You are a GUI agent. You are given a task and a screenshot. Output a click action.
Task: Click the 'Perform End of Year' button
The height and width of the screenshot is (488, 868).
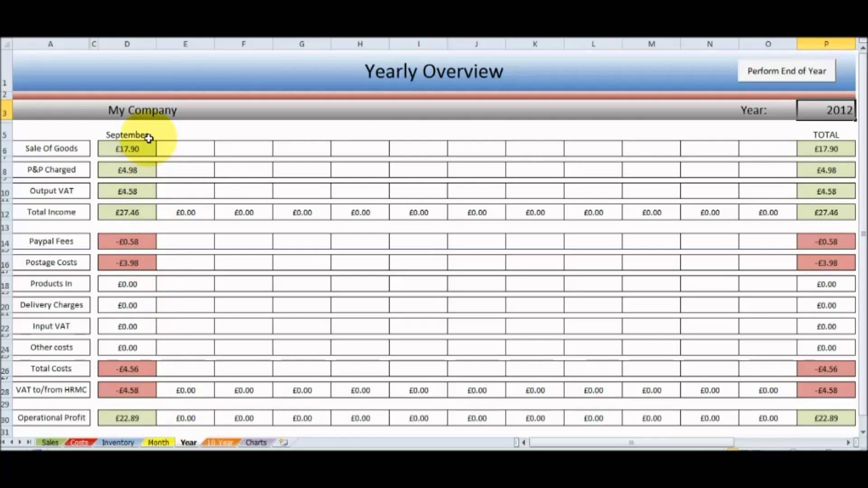pyautogui.click(x=787, y=71)
